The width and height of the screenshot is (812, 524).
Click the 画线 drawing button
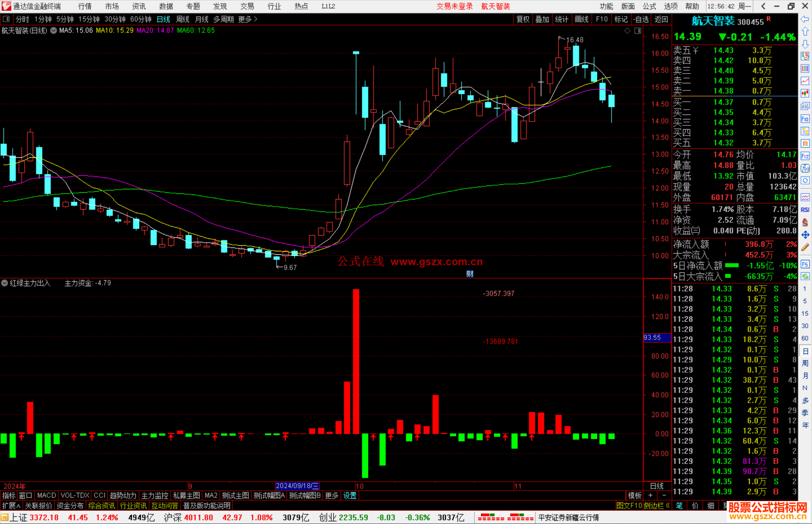(x=582, y=19)
